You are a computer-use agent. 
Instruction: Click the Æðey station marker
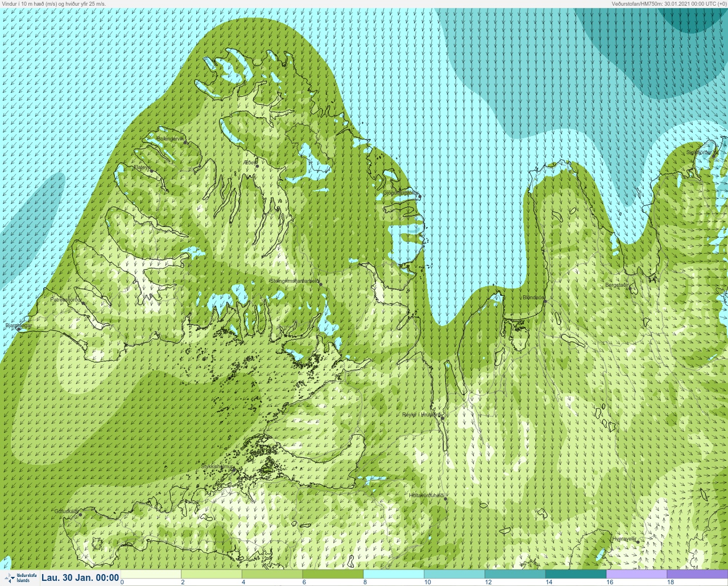[257, 166]
